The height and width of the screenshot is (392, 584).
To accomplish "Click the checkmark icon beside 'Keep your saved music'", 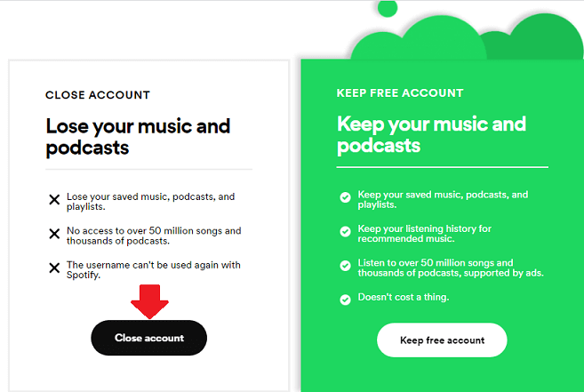I will [x=345, y=197].
